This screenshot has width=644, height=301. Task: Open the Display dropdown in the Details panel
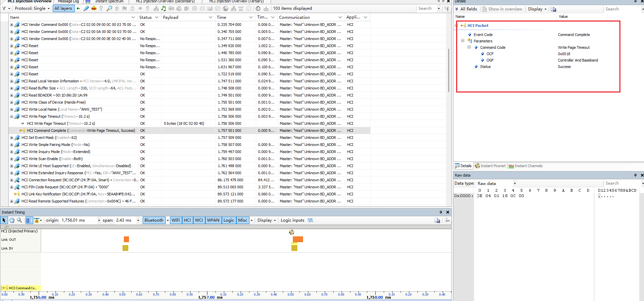537,9
